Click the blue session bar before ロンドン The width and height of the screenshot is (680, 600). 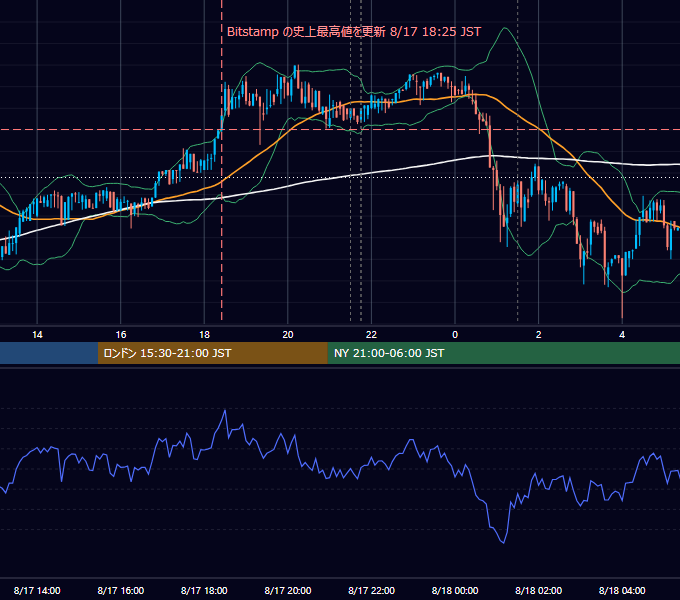pos(49,353)
